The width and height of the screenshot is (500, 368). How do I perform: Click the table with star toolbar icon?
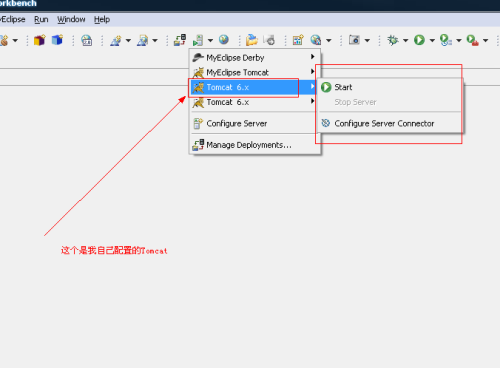298,40
